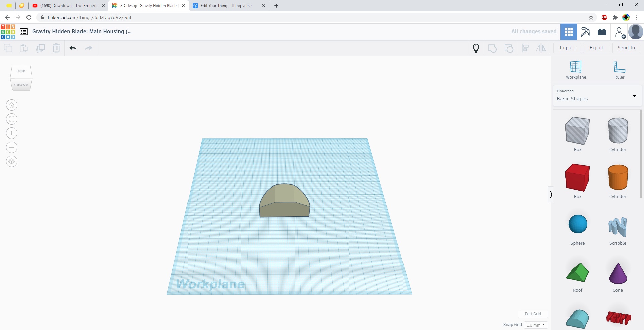This screenshot has height=330, width=644.
Task: Open the Bricks mode icon
Action: point(602,32)
